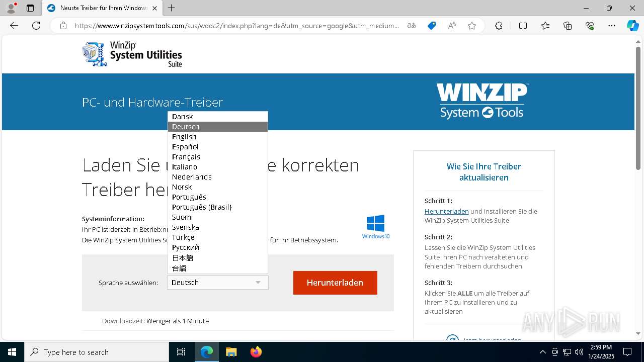Pick Français in language list
Screen dimensions: 644x362
[217, 157]
